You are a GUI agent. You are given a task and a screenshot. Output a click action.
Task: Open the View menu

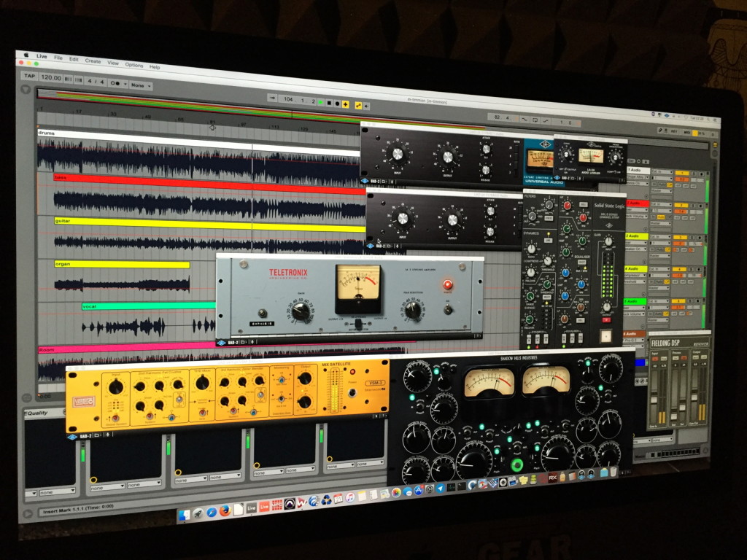[x=113, y=63]
